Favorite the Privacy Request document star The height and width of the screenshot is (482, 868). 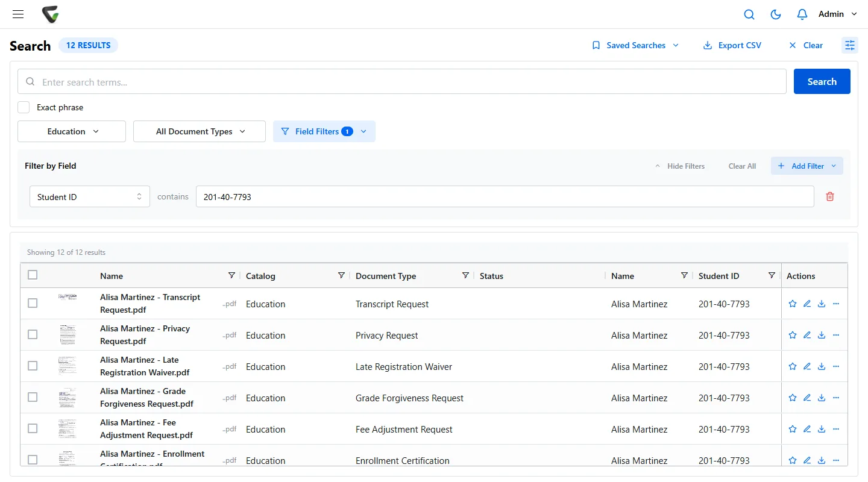click(793, 335)
